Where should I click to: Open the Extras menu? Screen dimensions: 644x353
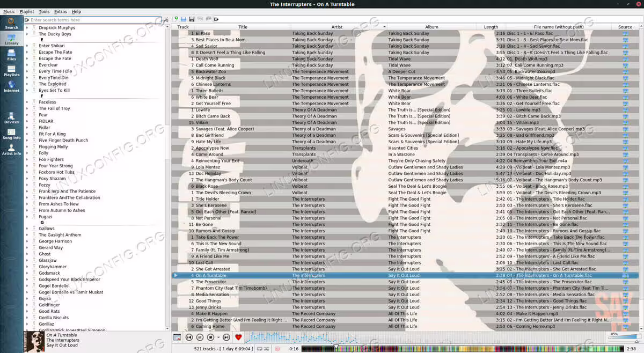[x=61, y=11]
